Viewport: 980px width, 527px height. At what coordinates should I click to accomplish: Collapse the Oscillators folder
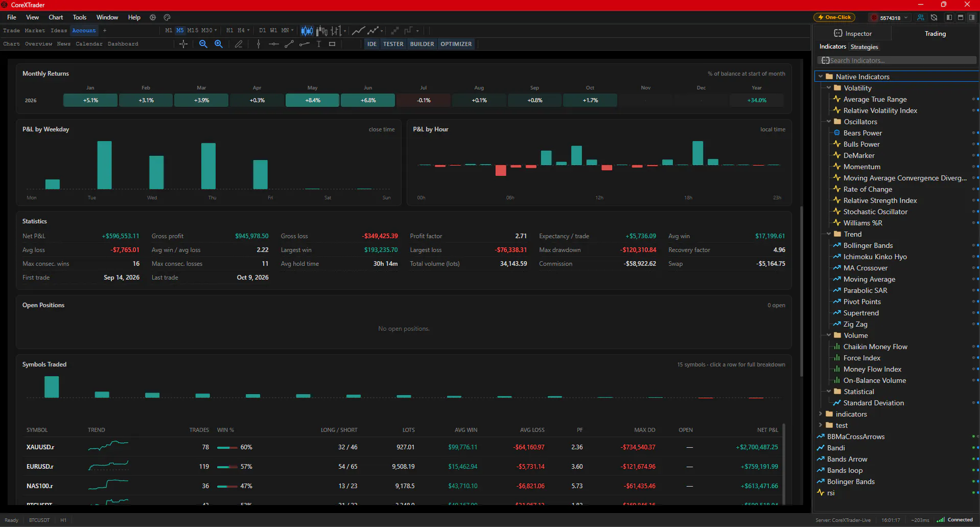click(829, 122)
